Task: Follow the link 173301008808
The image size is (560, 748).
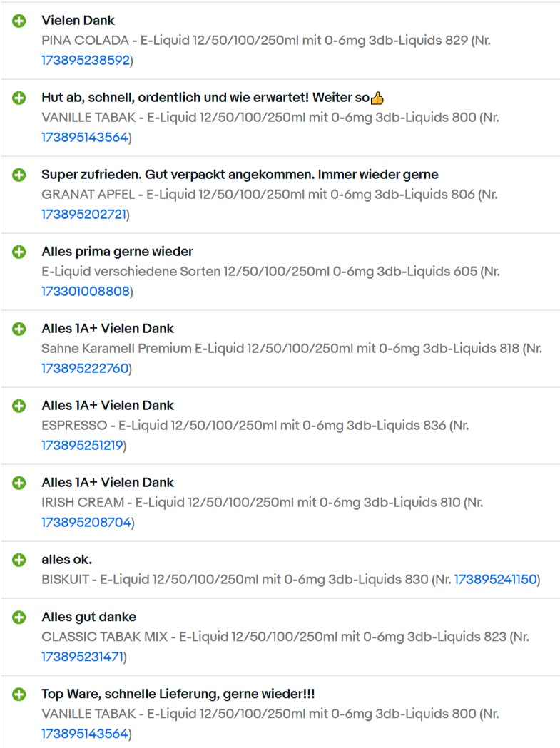Action: point(86,292)
